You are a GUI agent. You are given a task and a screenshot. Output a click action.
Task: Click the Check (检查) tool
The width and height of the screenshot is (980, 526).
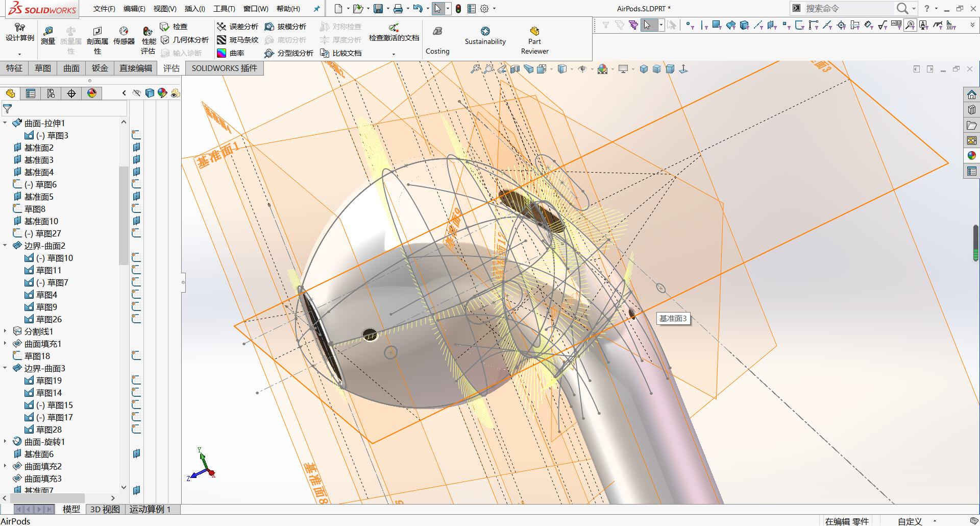pos(174,27)
